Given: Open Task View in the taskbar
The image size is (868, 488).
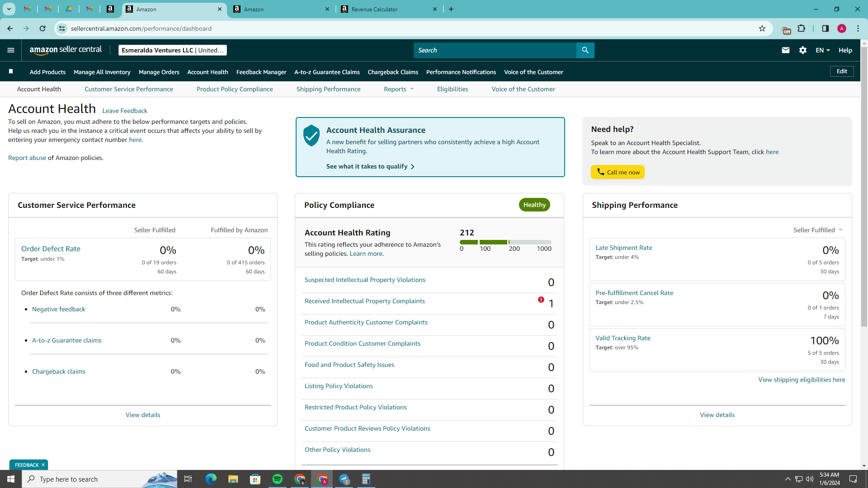Looking at the screenshot, I should pyautogui.click(x=188, y=479).
